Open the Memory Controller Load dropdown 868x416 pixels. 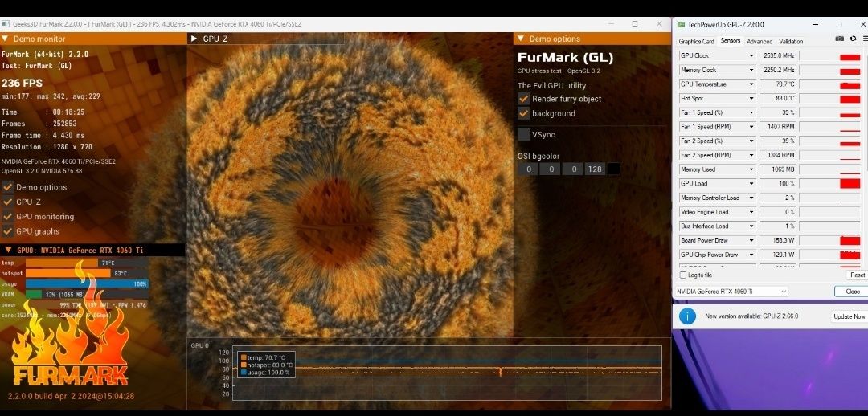point(751,198)
